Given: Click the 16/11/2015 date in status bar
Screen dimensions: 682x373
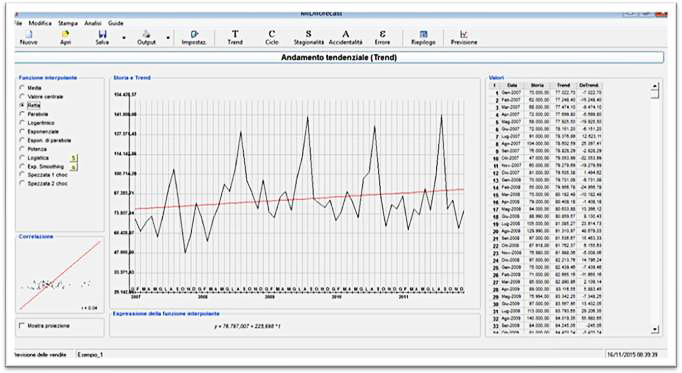Looking at the screenshot, I should (632, 355).
